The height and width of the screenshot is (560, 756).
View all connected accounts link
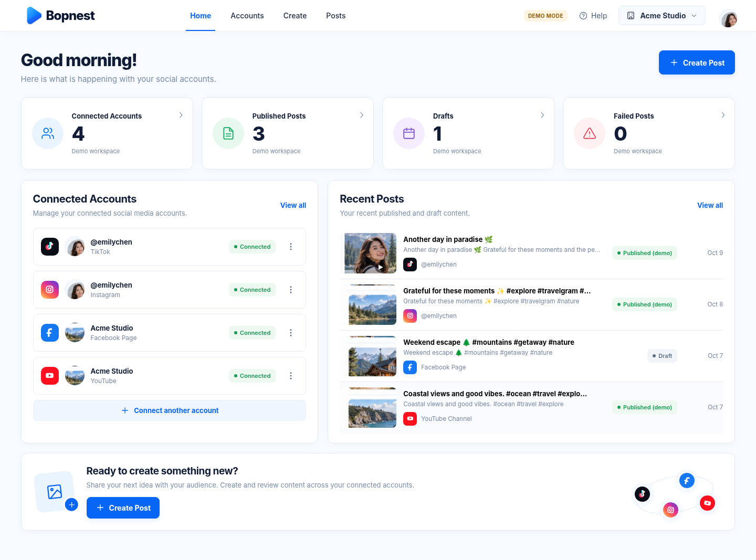pyautogui.click(x=293, y=205)
